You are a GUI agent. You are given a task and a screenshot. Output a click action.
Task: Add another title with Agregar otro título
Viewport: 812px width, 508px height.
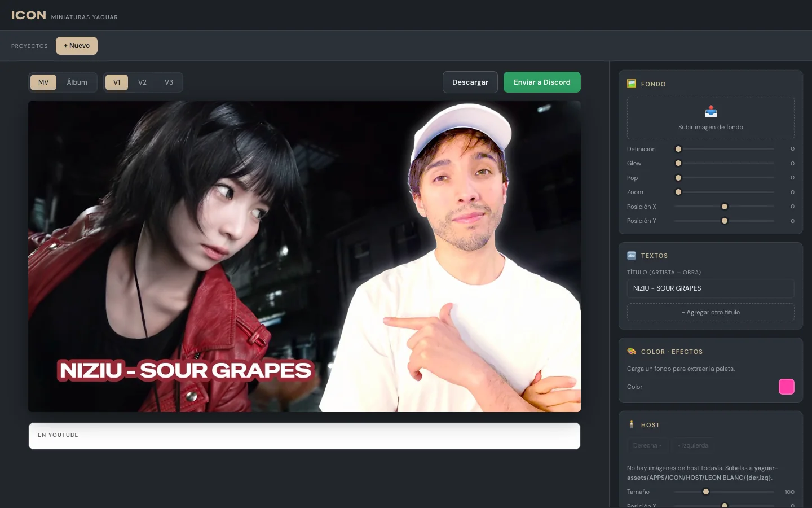pos(710,312)
